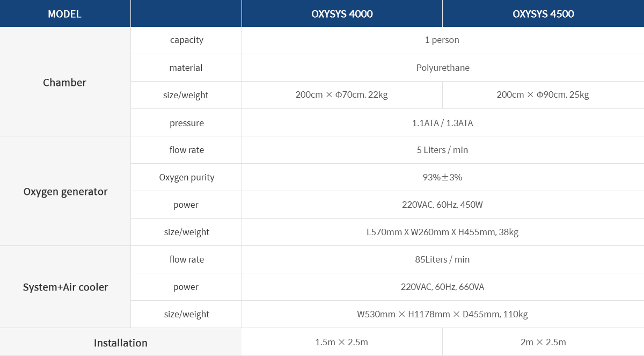
Task: Click the 93%±3% purity value
Action: point(443,177)
